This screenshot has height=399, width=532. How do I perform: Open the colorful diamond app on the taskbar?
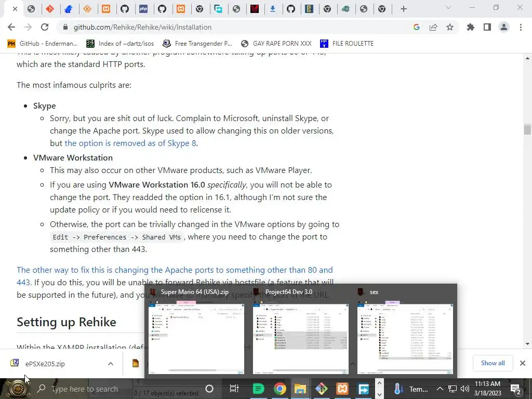(321, 389)
